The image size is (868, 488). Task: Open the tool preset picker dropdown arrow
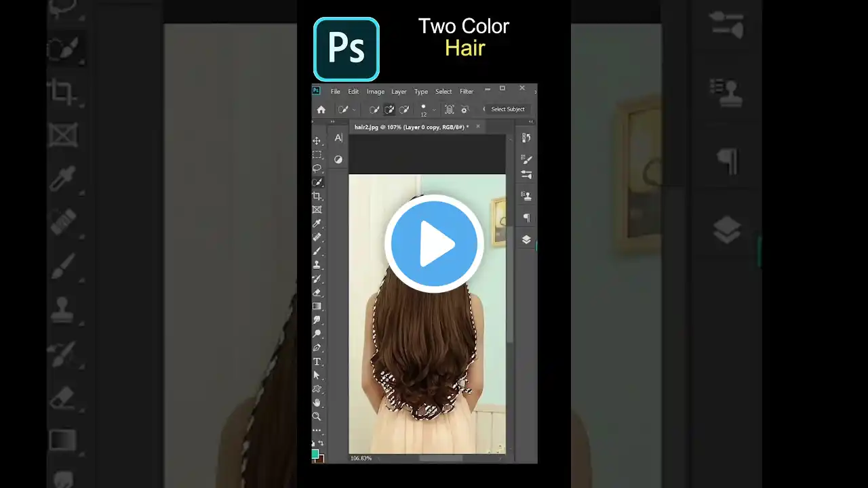pyautogui.click(x=354, y=110)
